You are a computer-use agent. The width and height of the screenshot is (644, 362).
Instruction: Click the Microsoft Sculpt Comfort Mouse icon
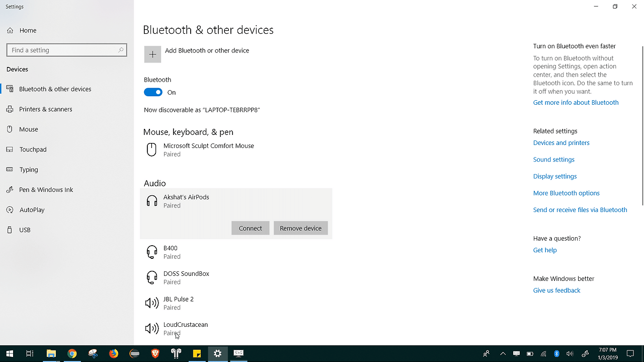[151, 150]
